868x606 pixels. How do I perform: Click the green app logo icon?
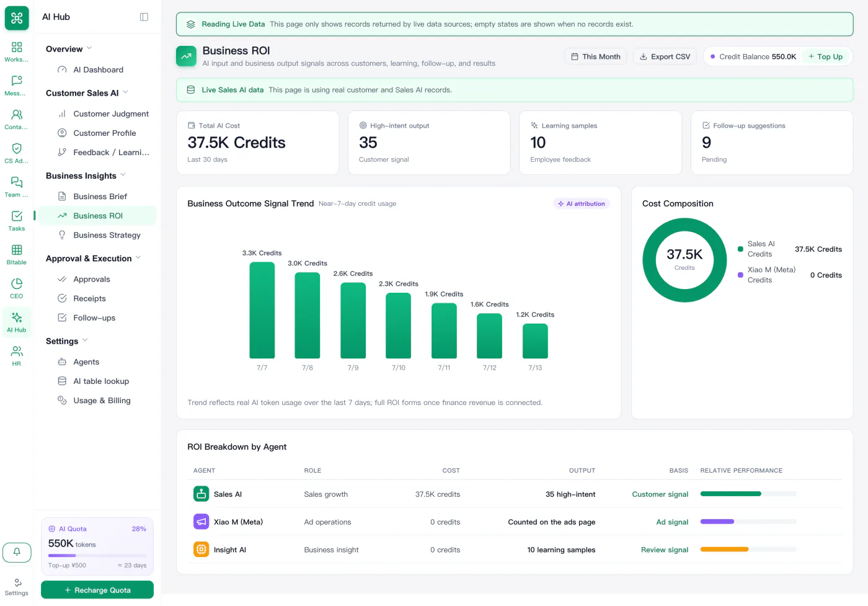click(17, 18)
